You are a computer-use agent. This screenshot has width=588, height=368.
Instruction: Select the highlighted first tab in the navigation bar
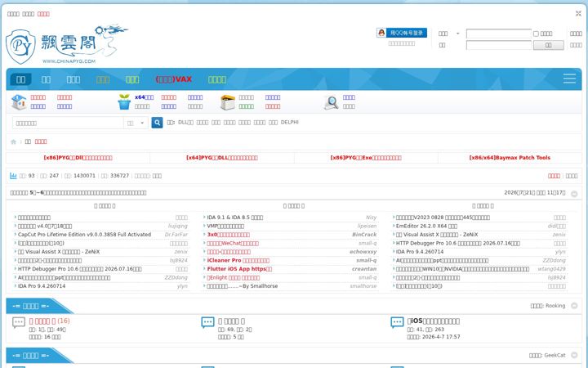point(20,79)
